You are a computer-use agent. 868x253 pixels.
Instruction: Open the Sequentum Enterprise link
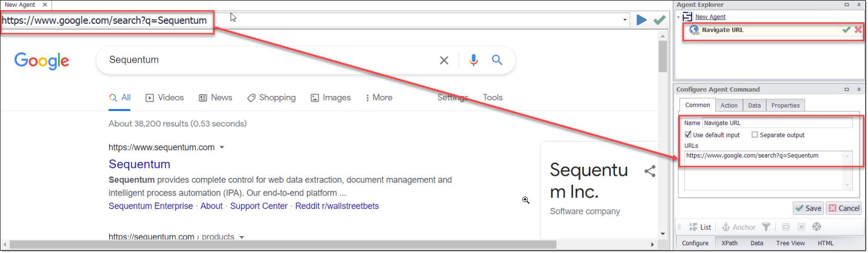click(150, 206)
